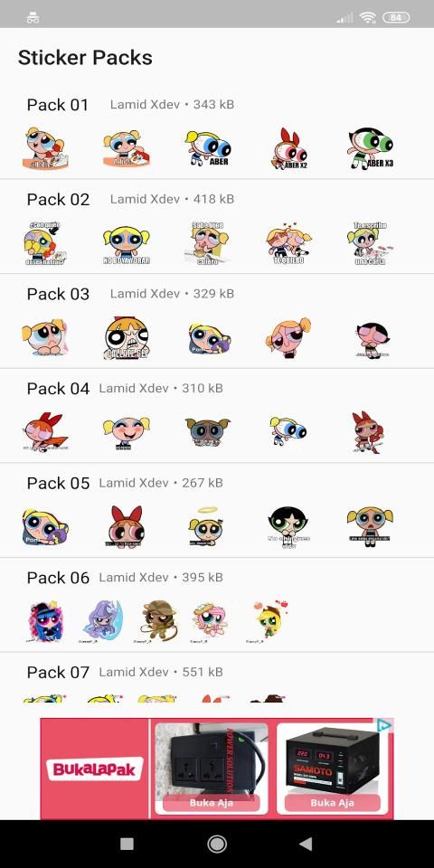Screen dimensions: 434x868
Task: Tap the battery indicator showing 84
Action: coord(396,18)
